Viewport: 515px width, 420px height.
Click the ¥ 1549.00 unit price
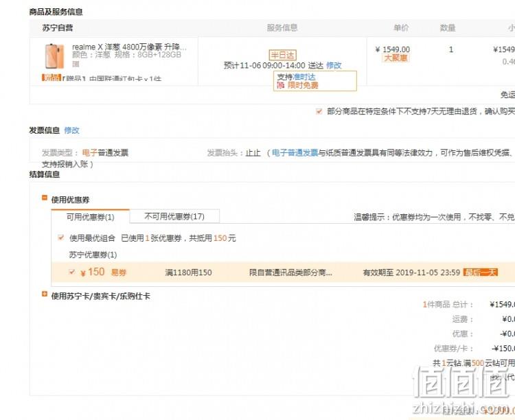pyautogui.click(x=393, y=49)
